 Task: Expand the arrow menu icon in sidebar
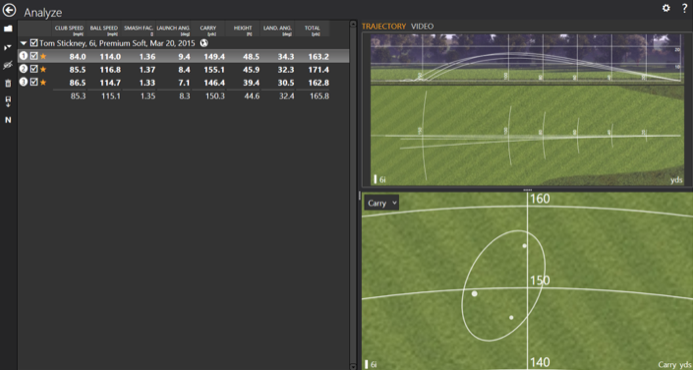[8, 47]
